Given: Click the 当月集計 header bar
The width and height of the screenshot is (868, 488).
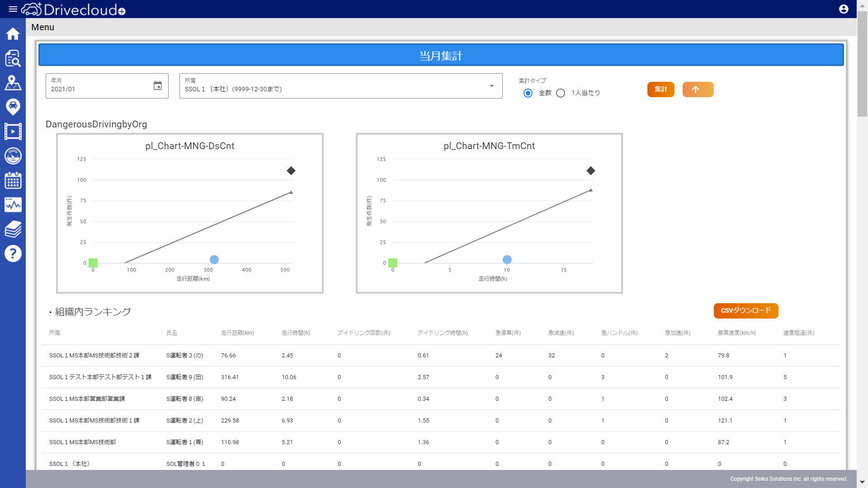Looking at the screenshot, I should pos(441,55).
